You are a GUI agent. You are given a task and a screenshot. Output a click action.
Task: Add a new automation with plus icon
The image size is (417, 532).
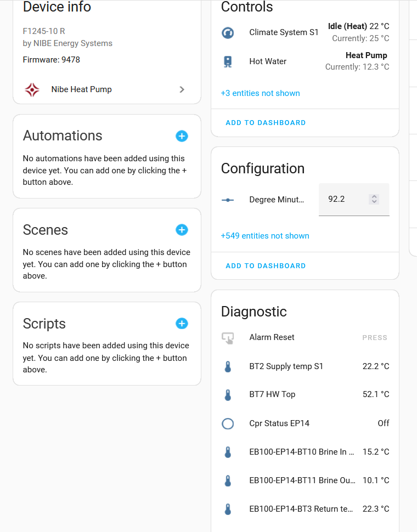tap(182, 136)
